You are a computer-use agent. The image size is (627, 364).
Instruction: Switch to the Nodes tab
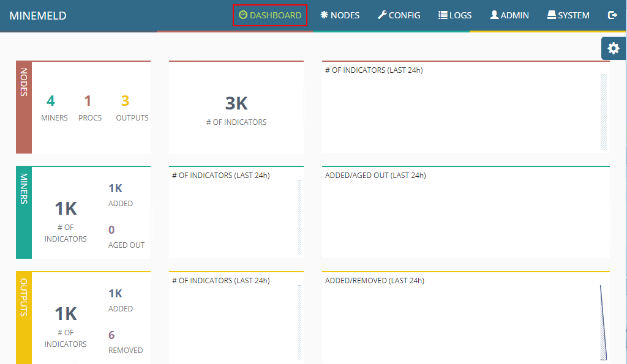tap(340, 15)
